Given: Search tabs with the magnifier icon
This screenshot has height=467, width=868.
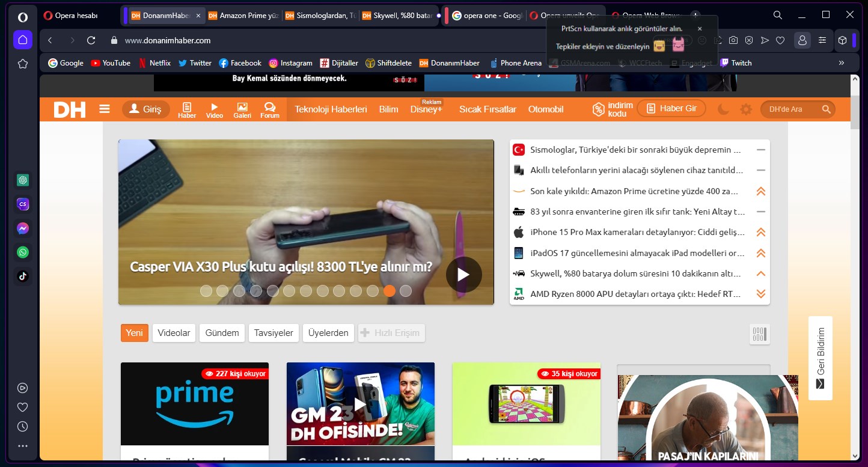Looking at the screenshot, I should pos(778,15).
